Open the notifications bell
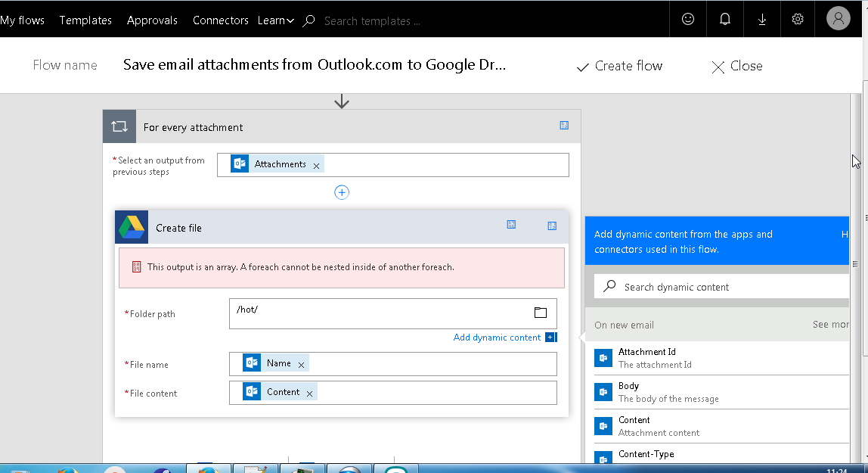The width and height of the screenshot is (868, 473). (725, 20)
